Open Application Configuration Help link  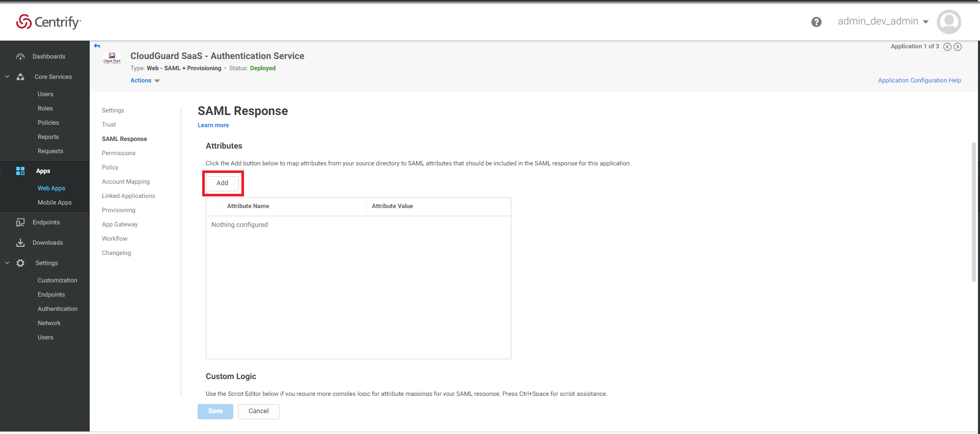(x=919, y=80)
